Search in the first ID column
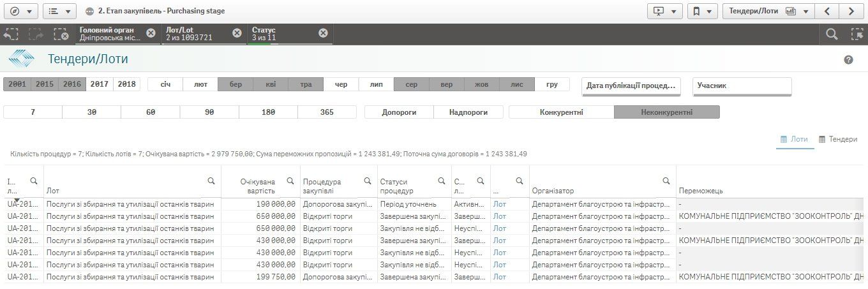868x289 pixels. pyautogui.click(x=34, y=181)
